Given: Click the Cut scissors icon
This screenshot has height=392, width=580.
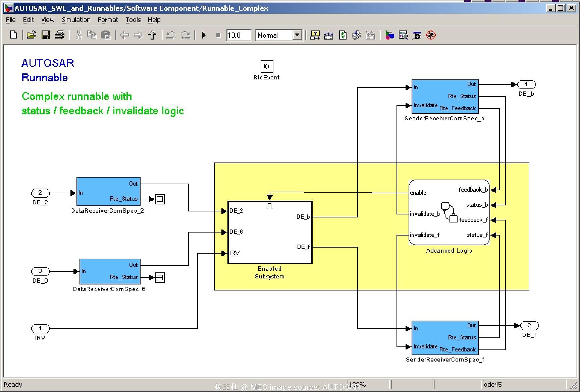Looking at the screenshot, I should coord(78,35).
